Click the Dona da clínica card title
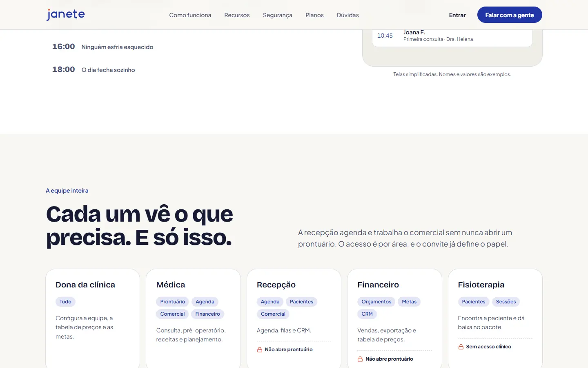Image resolution: width=588 pixels, height=368 pixels. pos(85,285)
